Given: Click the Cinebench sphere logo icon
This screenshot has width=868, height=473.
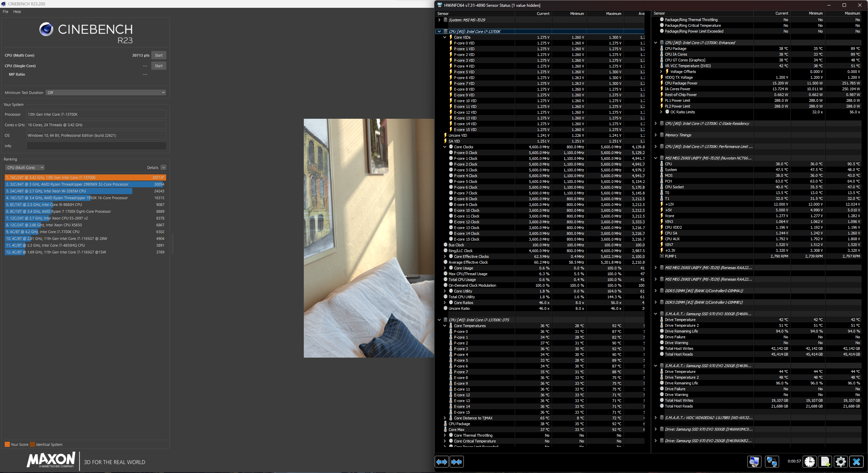Looking at the screenshot, I should [46, 30].
